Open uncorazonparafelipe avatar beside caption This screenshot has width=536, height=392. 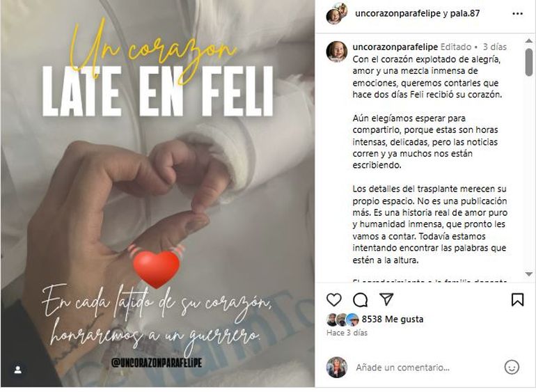tap(337, 52)
